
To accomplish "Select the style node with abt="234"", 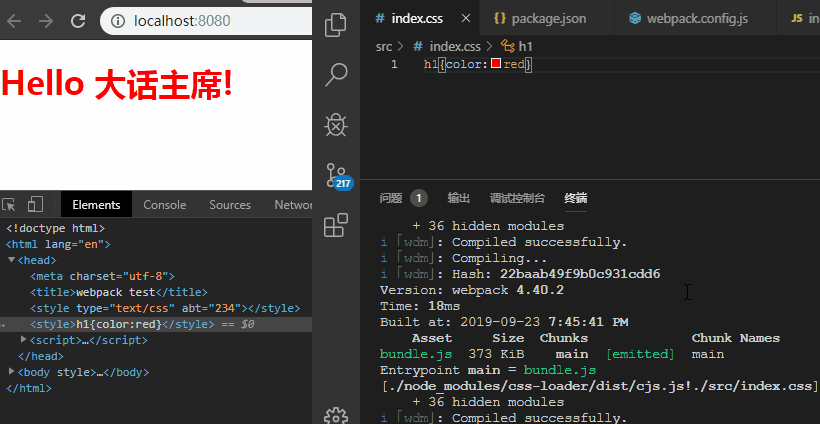I will coord(165,308).
